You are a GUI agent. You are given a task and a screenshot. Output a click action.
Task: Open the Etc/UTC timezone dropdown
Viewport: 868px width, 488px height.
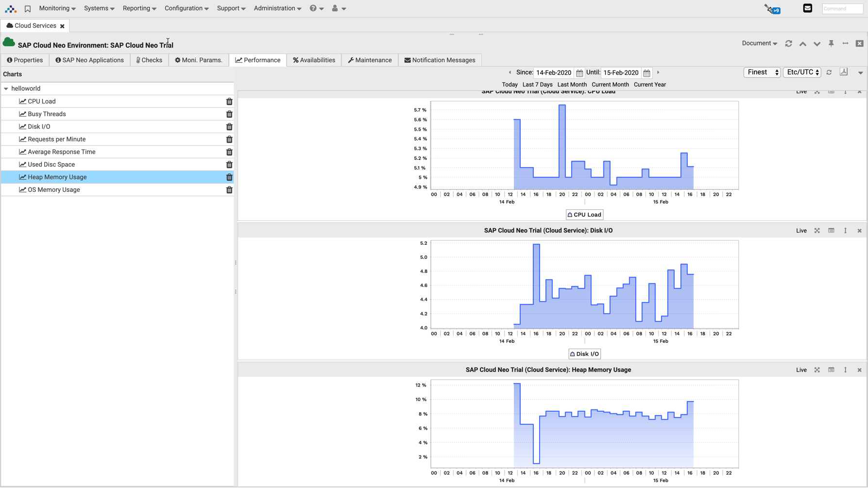click(801, 72)
